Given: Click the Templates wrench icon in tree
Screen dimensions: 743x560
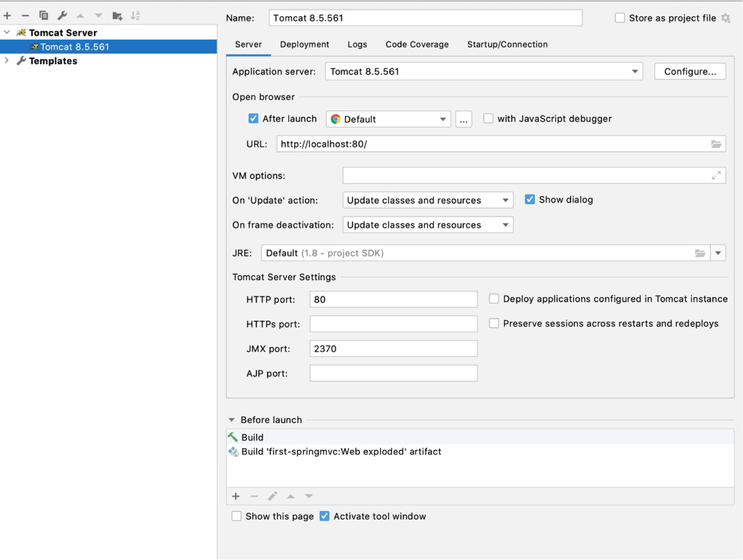Looking at the screenshot, I should (21, 61).
